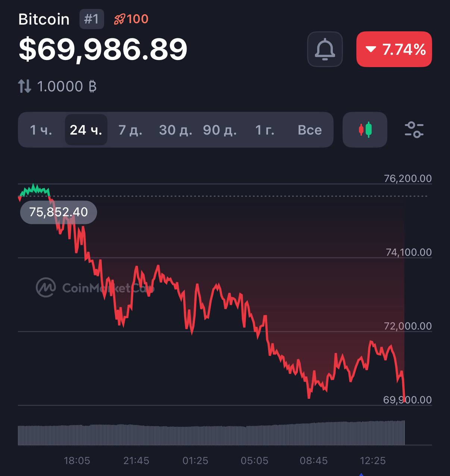Switch chart to 7 д. range
Screen dimensions: 450x476
coord(130,130)
